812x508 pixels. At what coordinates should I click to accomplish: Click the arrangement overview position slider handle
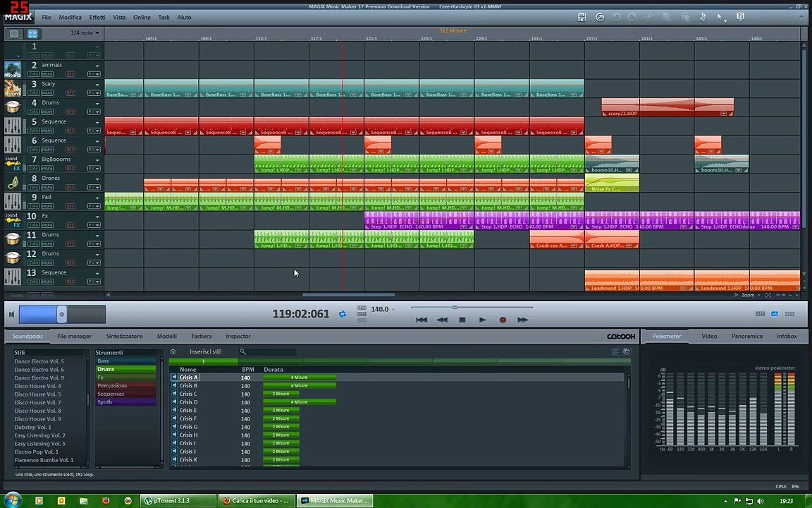(x=61, y=314)
